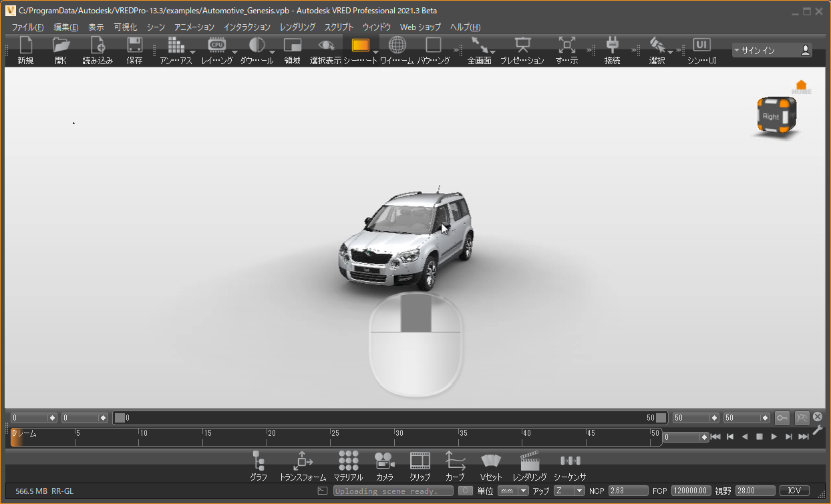Click the 視野 field of view input
Viewport: 831px width, 504px height.
pos(755,491)
